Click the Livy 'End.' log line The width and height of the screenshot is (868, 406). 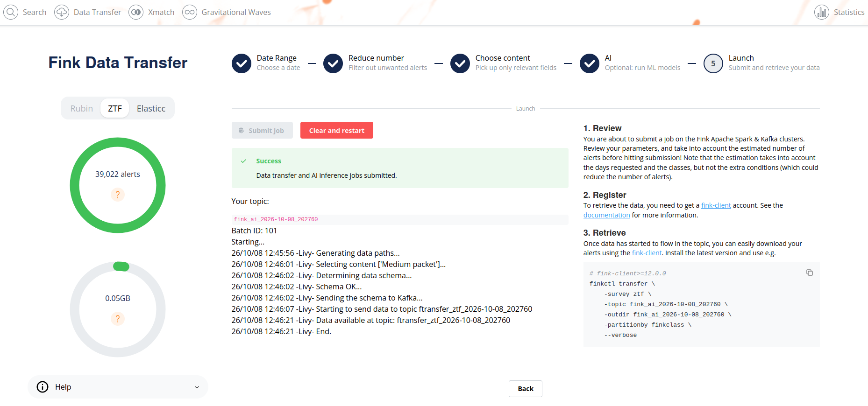pos(281,331)
